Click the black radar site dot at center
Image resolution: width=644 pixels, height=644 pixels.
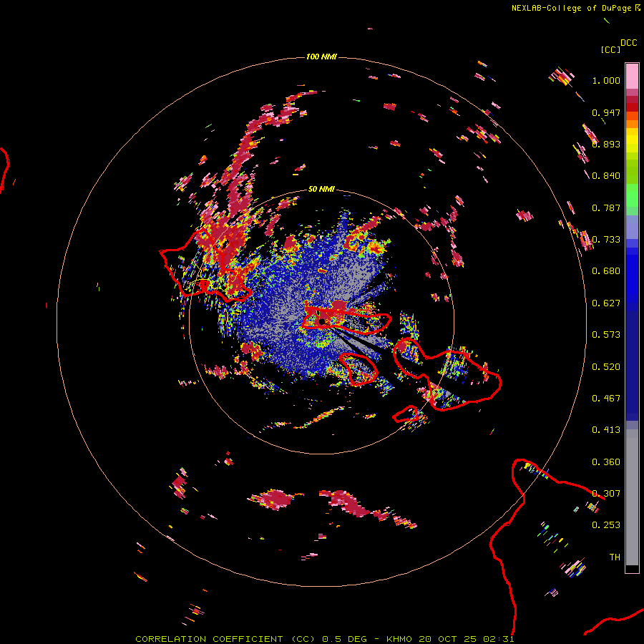tap(321, 321)
